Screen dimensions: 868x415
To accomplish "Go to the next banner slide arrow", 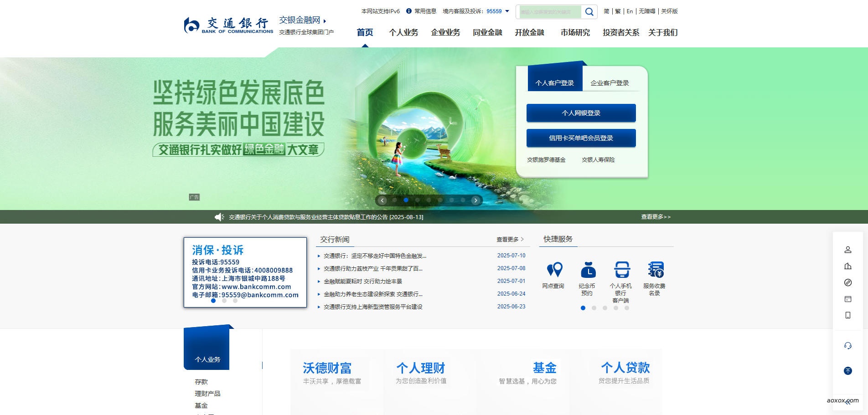I will 475,200.
